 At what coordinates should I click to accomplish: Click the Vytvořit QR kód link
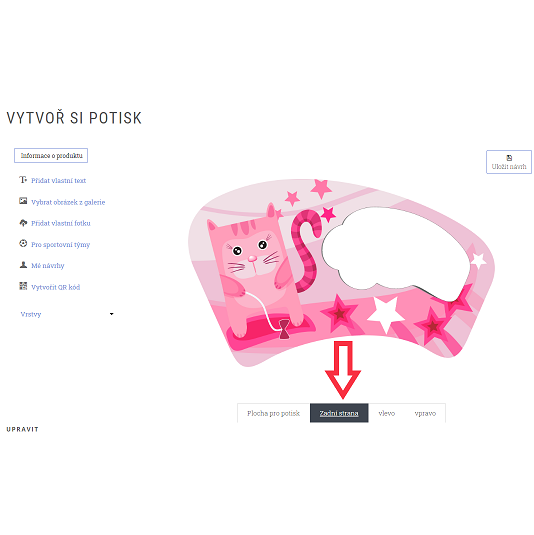click(55, 287)
